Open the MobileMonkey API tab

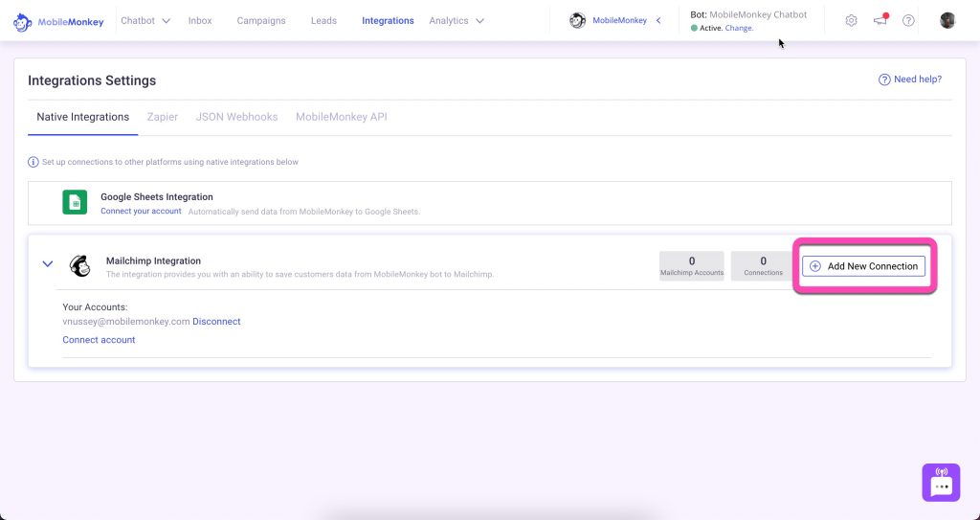[342, 117]
